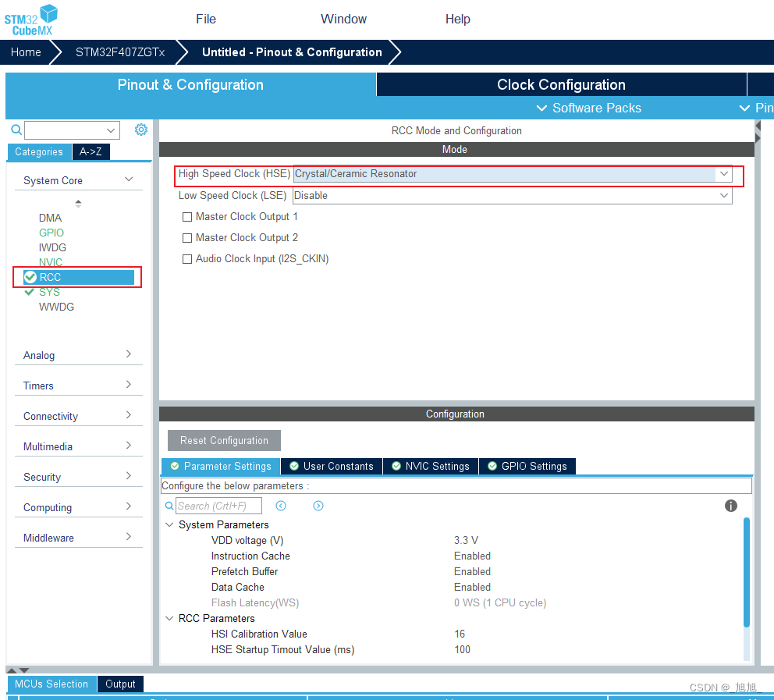The width and height of the screenshot is (774, 700).
Task: Click Instruction Cache Enabled value
Action: [x=472, y=556]
